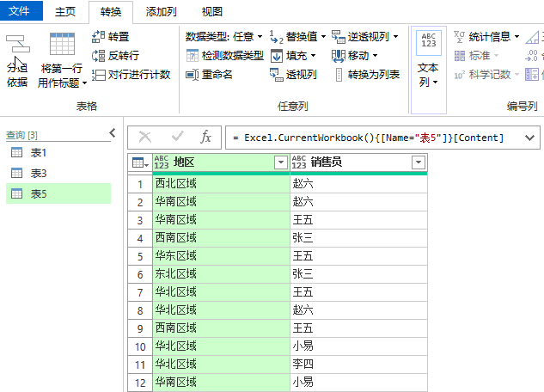Image resolution: width=544 pixels, height=392 pixels.
Task: Select the 转换 ribbon tab
Action: pos(111,12)
